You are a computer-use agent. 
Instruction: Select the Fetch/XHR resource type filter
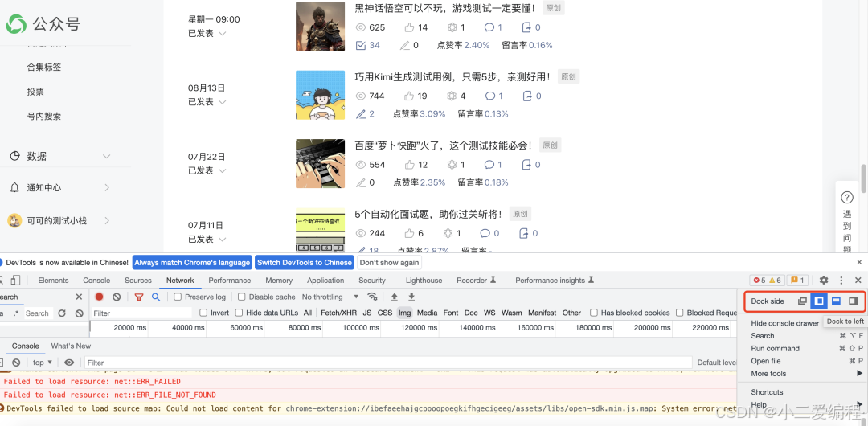coord(339,313)
